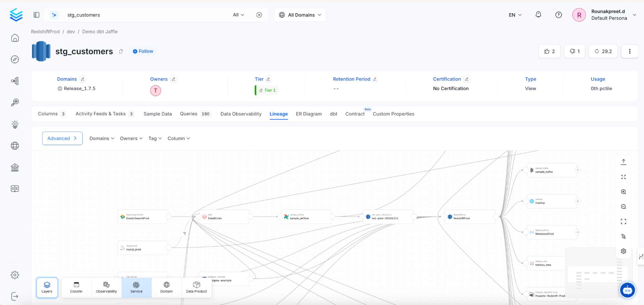Open the Explore compass icon in the sidebar

tap(15, 59)
